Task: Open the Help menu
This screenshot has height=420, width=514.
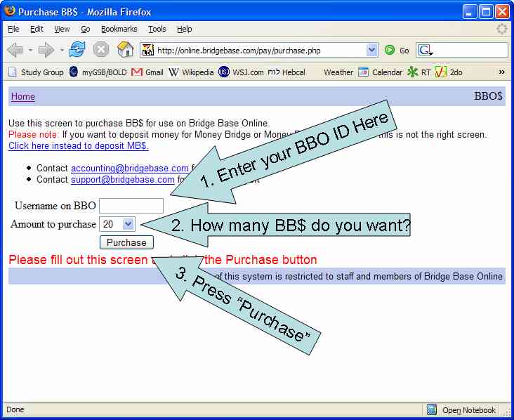Action: 185,29
